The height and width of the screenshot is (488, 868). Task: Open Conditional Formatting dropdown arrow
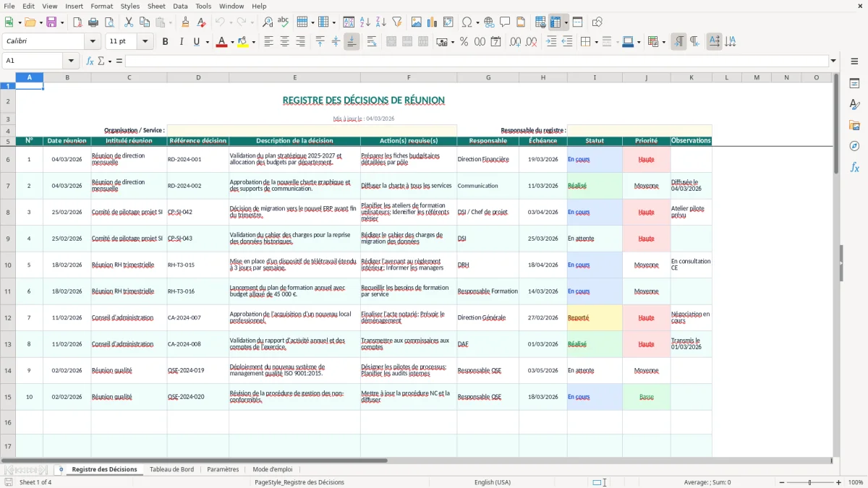pos(663,42)
